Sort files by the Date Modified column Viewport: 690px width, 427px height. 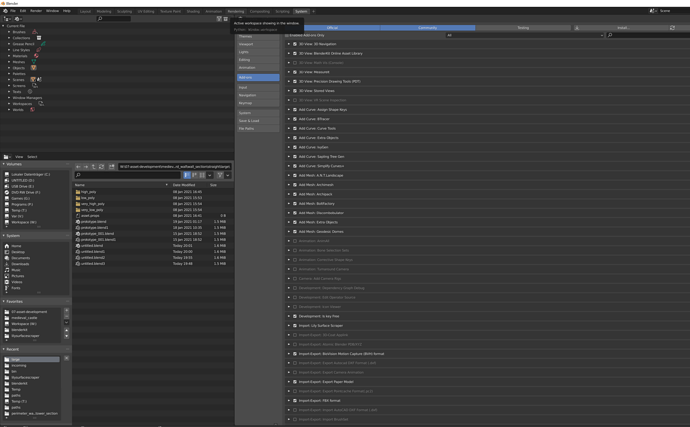point(184,185)
